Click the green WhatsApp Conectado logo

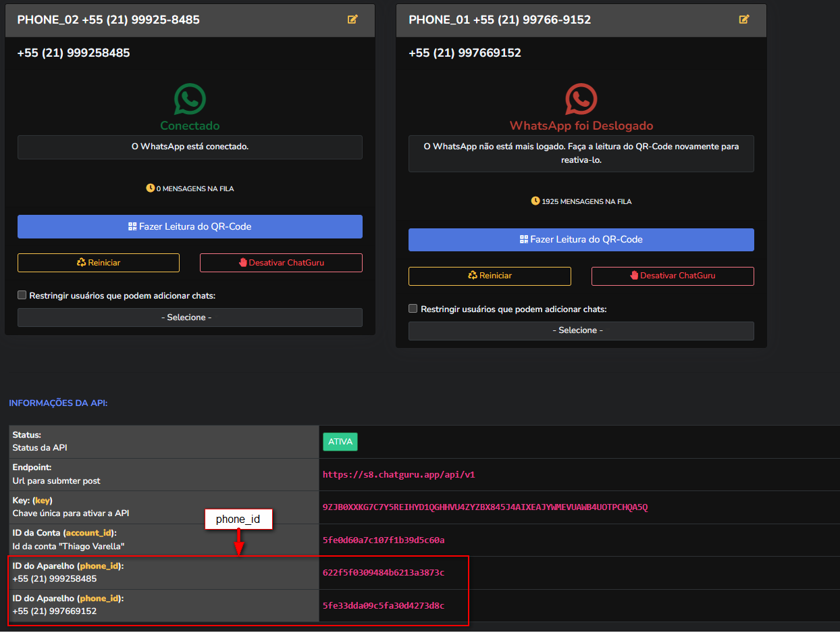coord(190,99)
